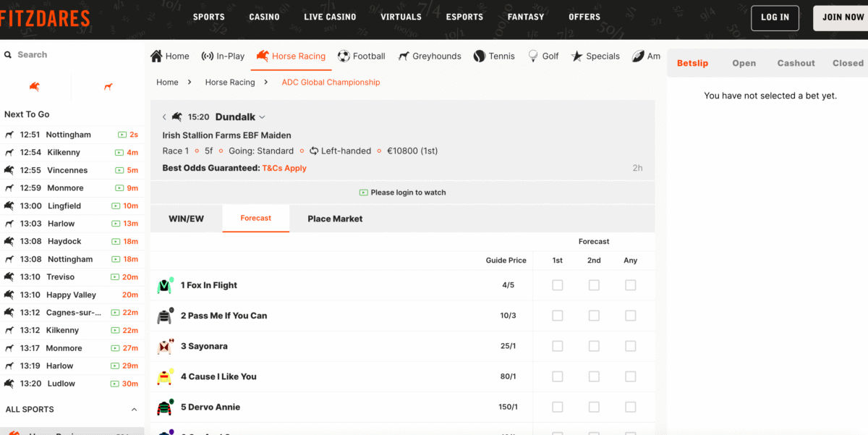Switch to the WIN/EW tab
Viewport: 868px width, 435px height.
[186, 219]
